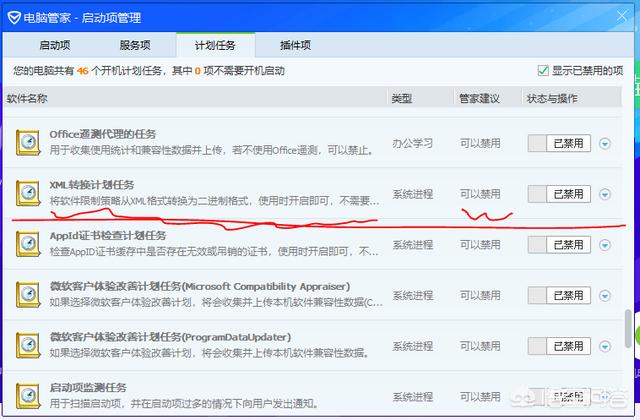This screenshot has width=640, height=420.
Task: Select the 启动项监测任务 icon
Action: point(29,394)
